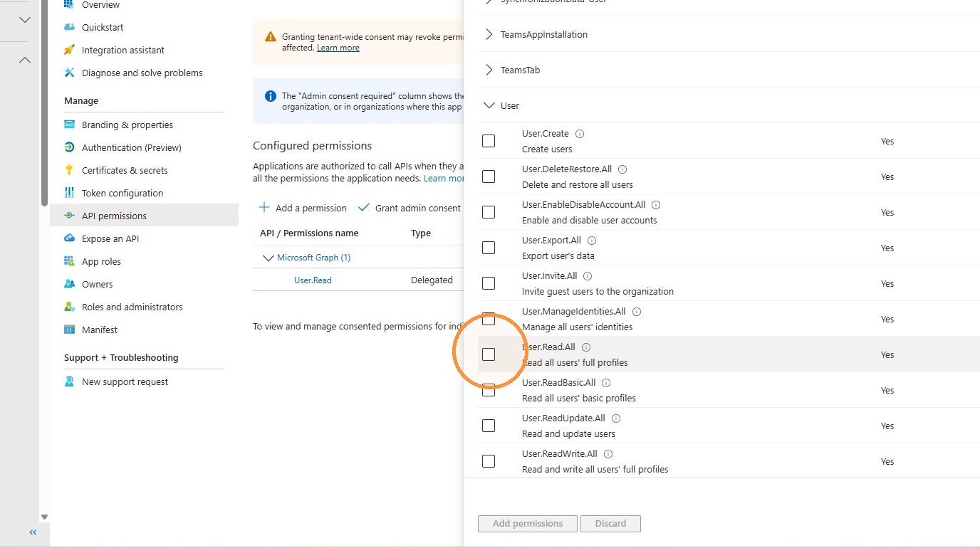
Task: Click the Integration assistant rocket icon
Action: click(69, 50)
